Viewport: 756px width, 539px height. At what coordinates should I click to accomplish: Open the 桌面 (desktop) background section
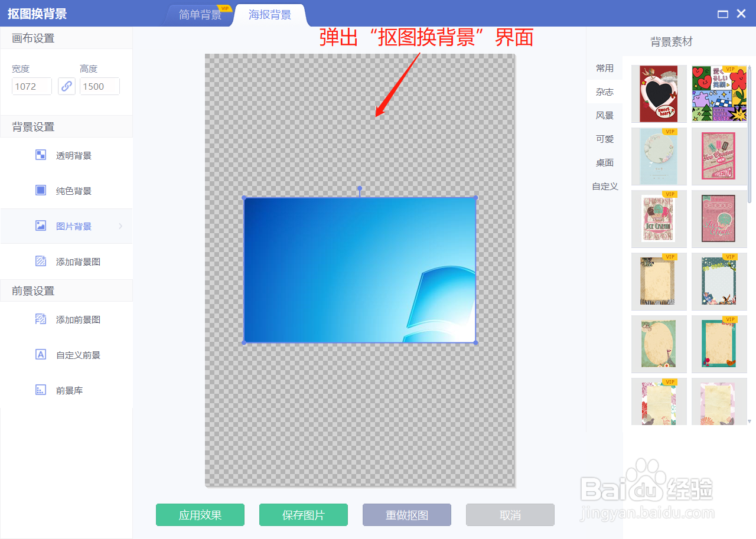604,162
